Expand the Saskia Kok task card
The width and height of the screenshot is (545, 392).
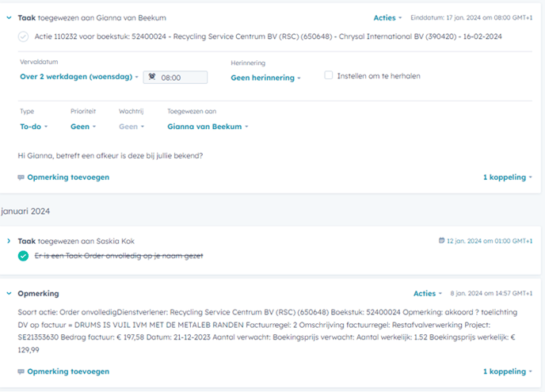click(x=9, y=241)
